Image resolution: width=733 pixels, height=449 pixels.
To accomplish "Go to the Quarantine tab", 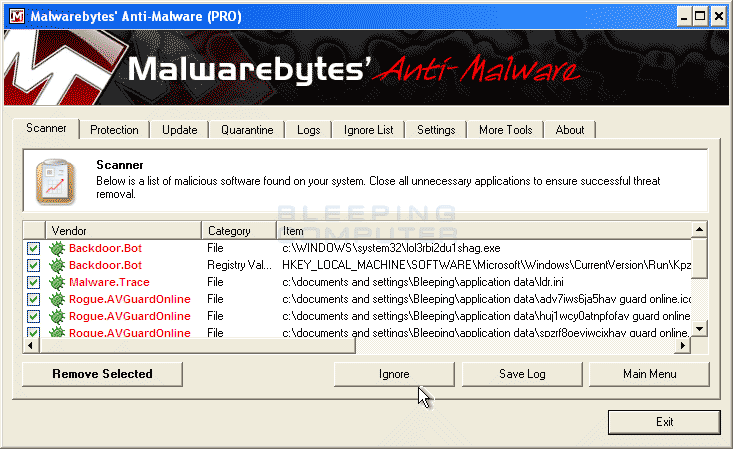I will coord(247,130).
